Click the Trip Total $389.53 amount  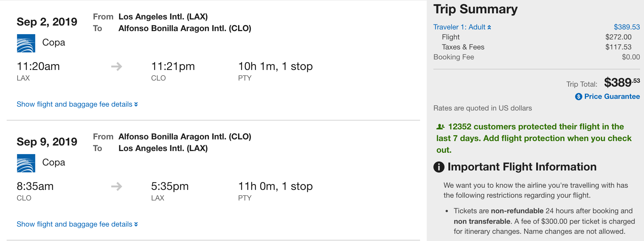622,83
